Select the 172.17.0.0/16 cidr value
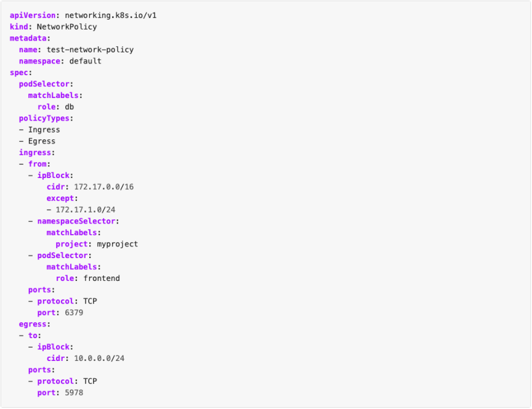This screenshot has height=409, width=532. click(103, 187)
